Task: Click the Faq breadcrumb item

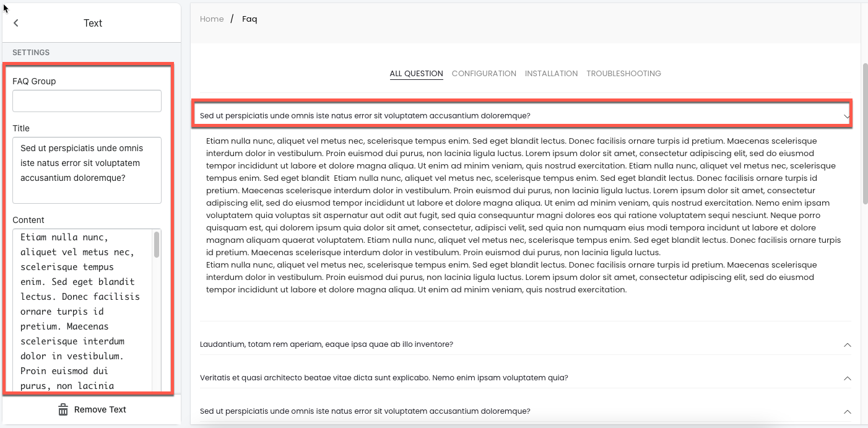Action: pyautogui.click(x=250, y=19)
